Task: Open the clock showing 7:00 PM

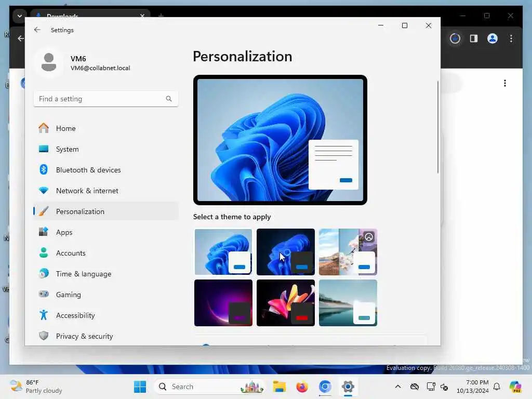Action: pyautogui.click(x=473, y=387)
